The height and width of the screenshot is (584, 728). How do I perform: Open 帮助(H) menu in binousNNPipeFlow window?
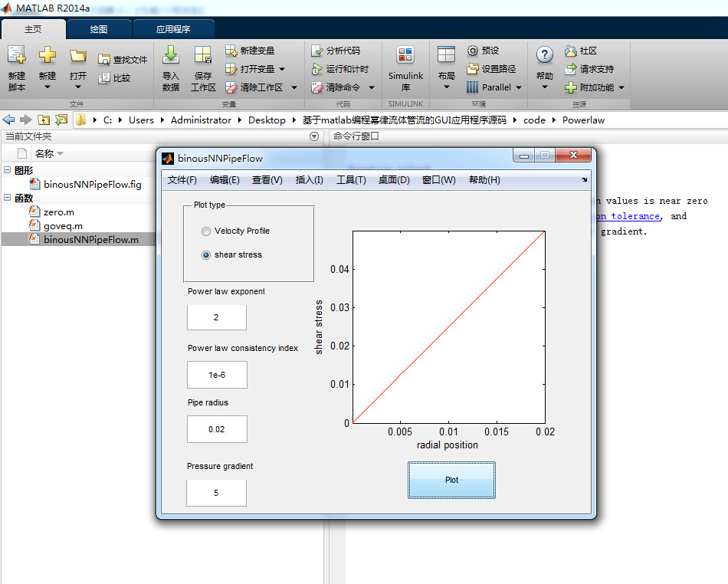tap(484, 180)
